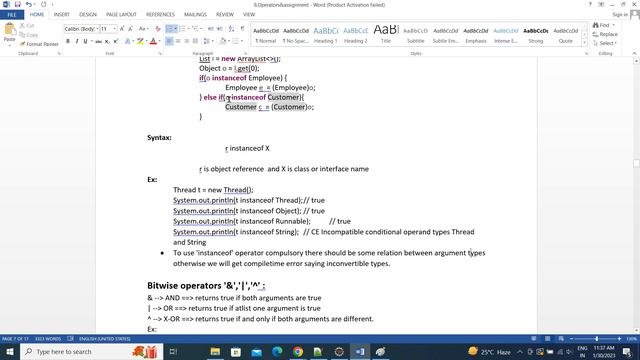
Task: Switch to the DESIGN tab
Action: 88,15
